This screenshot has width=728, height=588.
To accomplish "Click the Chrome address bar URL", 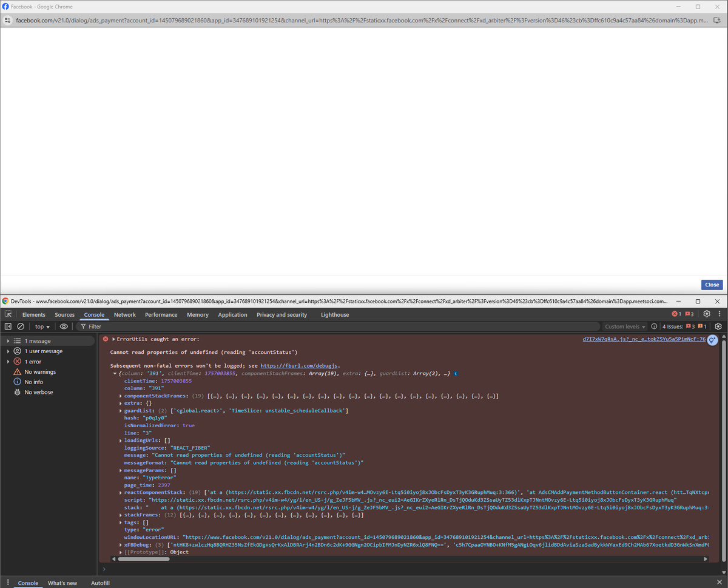I will click(x=361, y=20).
